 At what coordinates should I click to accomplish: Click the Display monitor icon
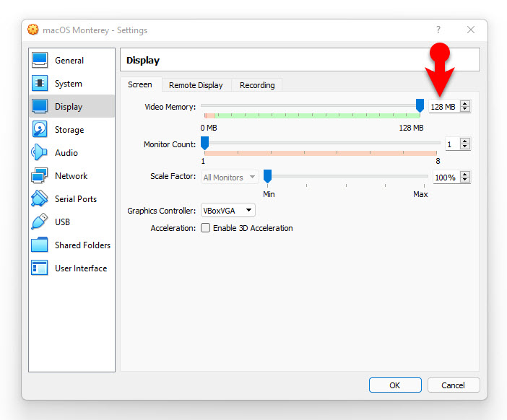click(40, 106)
